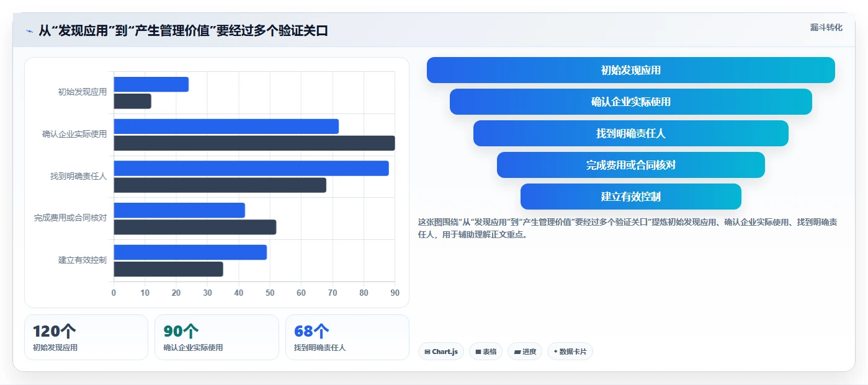Click the dark bar for 初始发现应用 in chart

[132, 101]
